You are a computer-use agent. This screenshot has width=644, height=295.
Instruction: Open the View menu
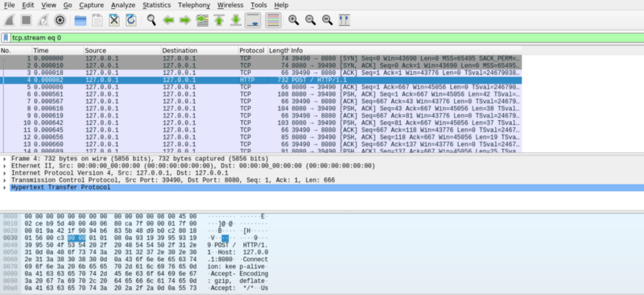(x=49, y=6)
